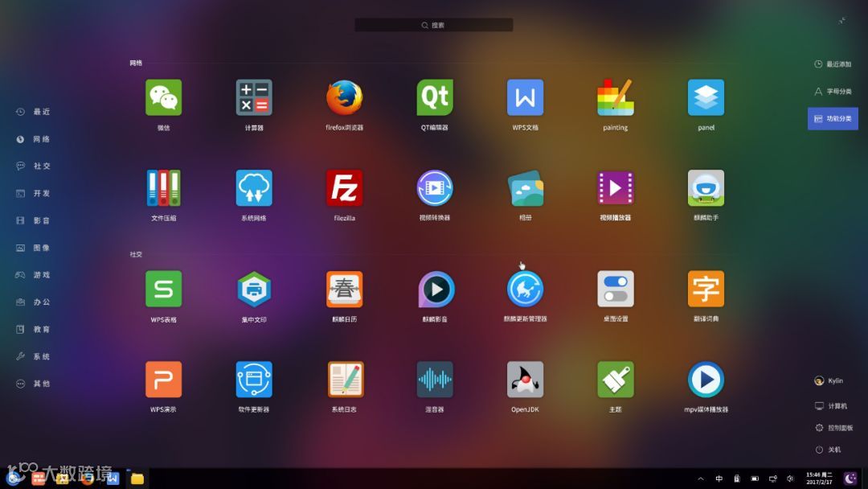Toggle the night mode moon icon

(850, 478)
